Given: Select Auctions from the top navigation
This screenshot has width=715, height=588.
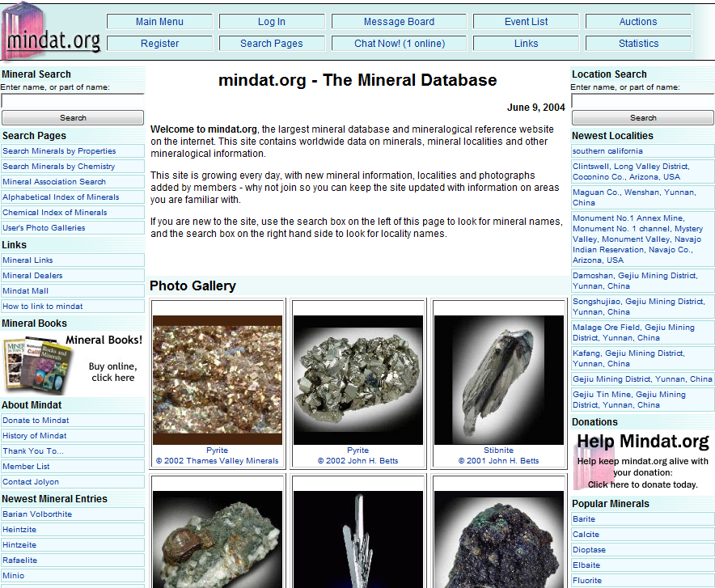Looking at the screenshot, I should tap(638, 22).
